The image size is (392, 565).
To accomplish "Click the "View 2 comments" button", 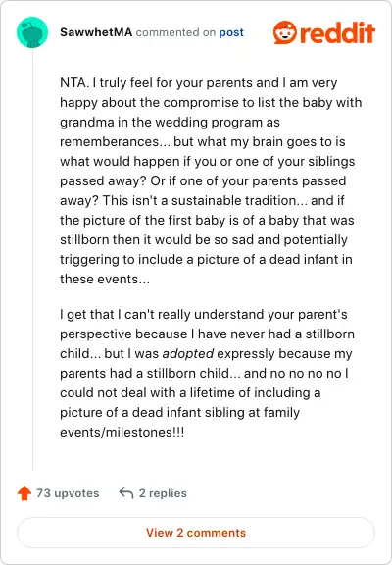I will pos(196,533).
